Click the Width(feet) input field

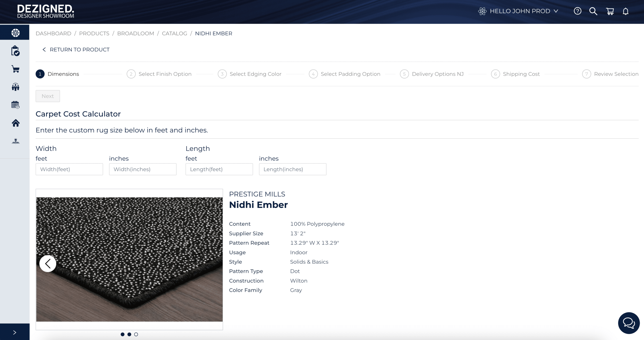tap(69, 169)
